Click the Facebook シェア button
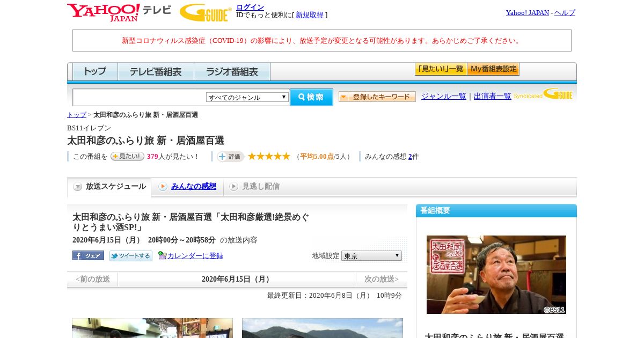 (x=88, y=255)
